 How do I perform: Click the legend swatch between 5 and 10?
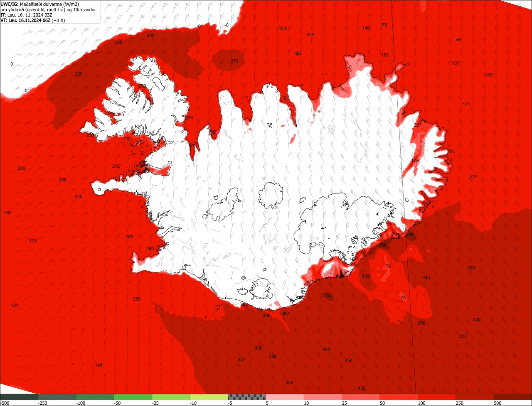tap(285, 397)
